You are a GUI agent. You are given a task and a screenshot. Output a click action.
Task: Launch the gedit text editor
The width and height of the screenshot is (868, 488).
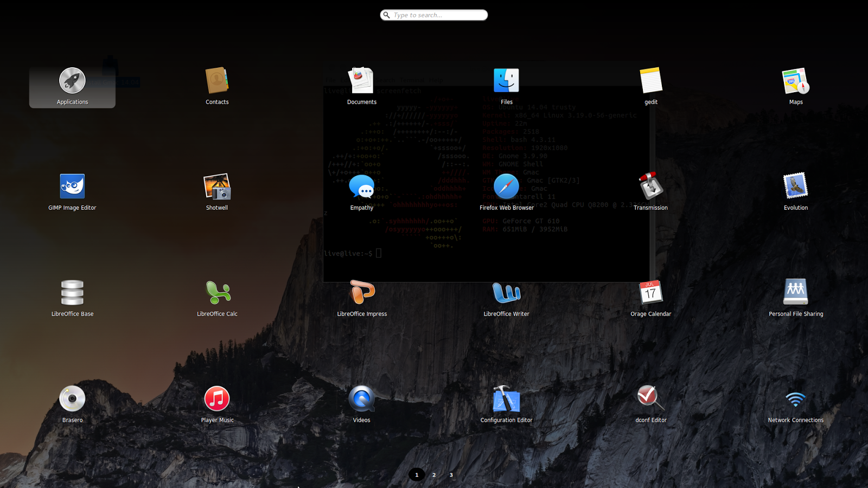651,81
